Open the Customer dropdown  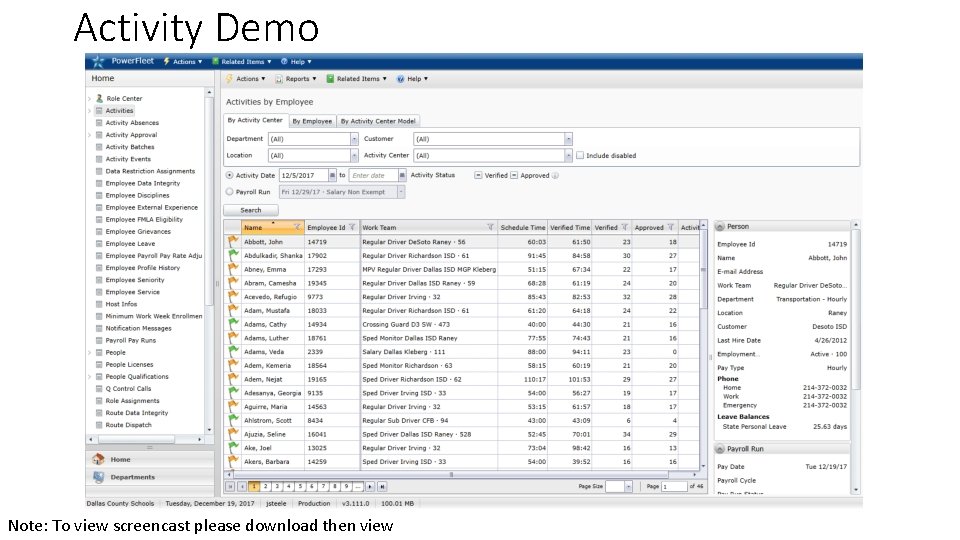click(568, 139)
